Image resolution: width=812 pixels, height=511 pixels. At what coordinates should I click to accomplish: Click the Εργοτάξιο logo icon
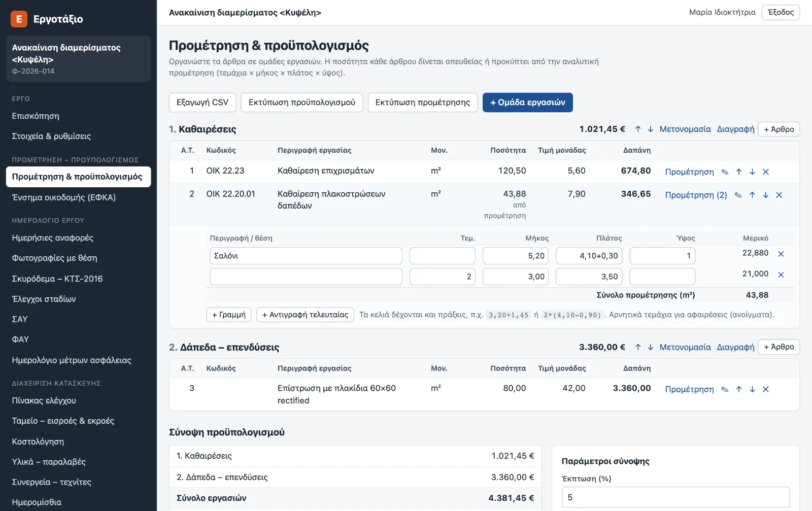(19, 19)
